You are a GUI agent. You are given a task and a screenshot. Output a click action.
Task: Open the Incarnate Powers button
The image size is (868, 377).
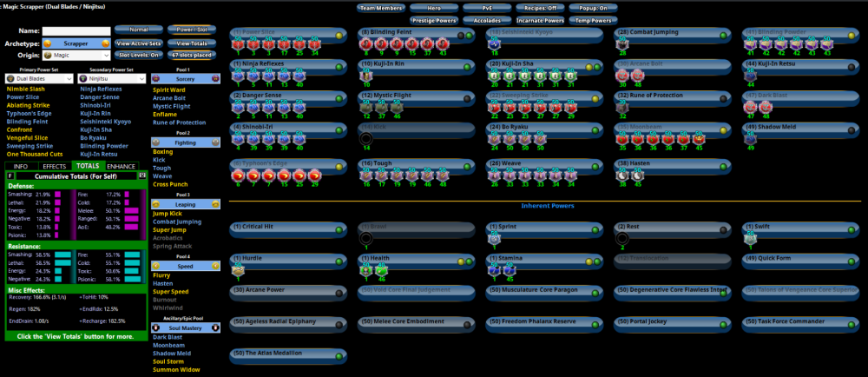540,19
